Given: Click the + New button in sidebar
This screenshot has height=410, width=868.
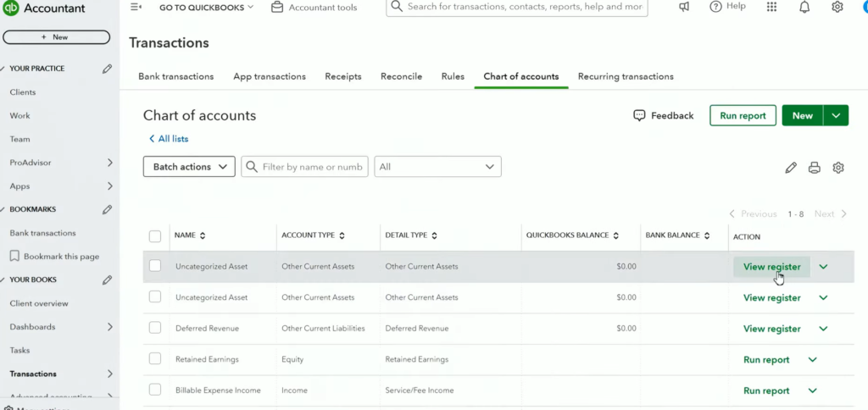Looking at the screenshot, I should [57, 37].
